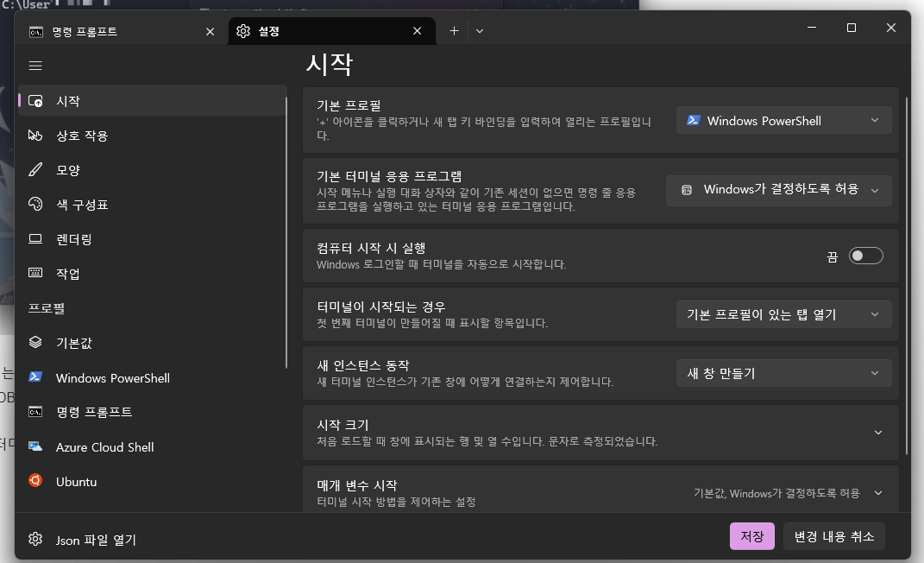Screen dimensions: 924x563
Task: Open the new tab profile dropdown arrow
Action: click(x=480, y=31)
